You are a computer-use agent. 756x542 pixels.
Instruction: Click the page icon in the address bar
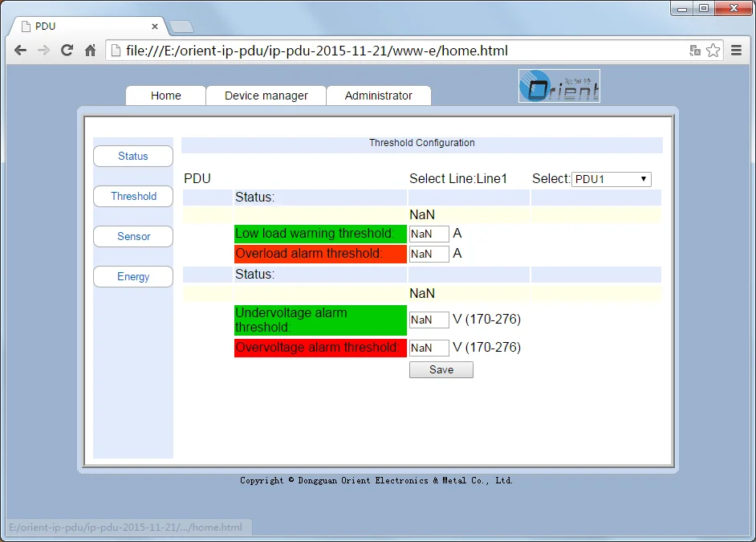pyautogui.click(x=115, y=50)
